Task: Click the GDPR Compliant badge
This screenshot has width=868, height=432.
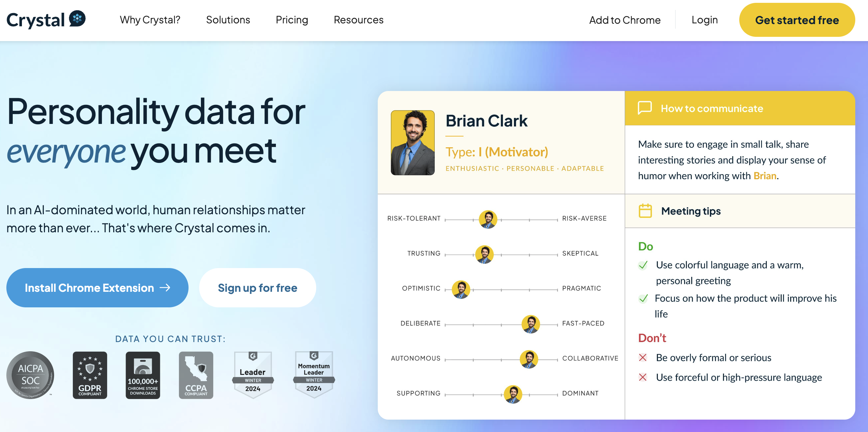Action: (90, 375)
